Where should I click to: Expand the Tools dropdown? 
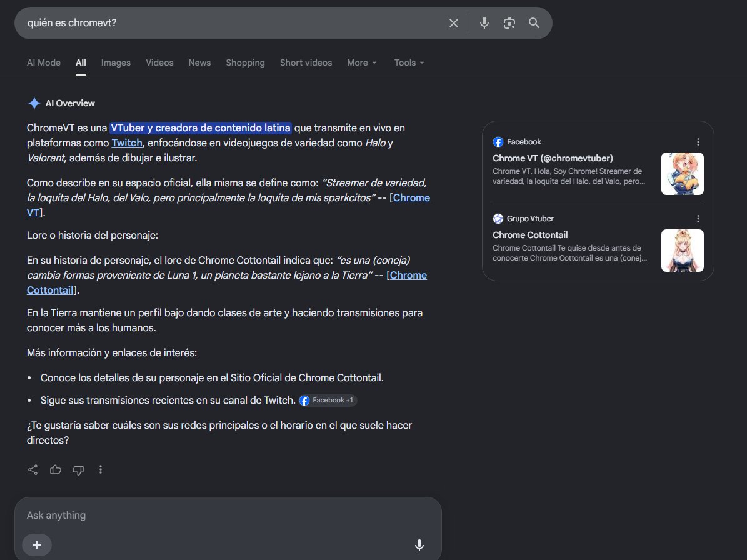pos(409,62)
